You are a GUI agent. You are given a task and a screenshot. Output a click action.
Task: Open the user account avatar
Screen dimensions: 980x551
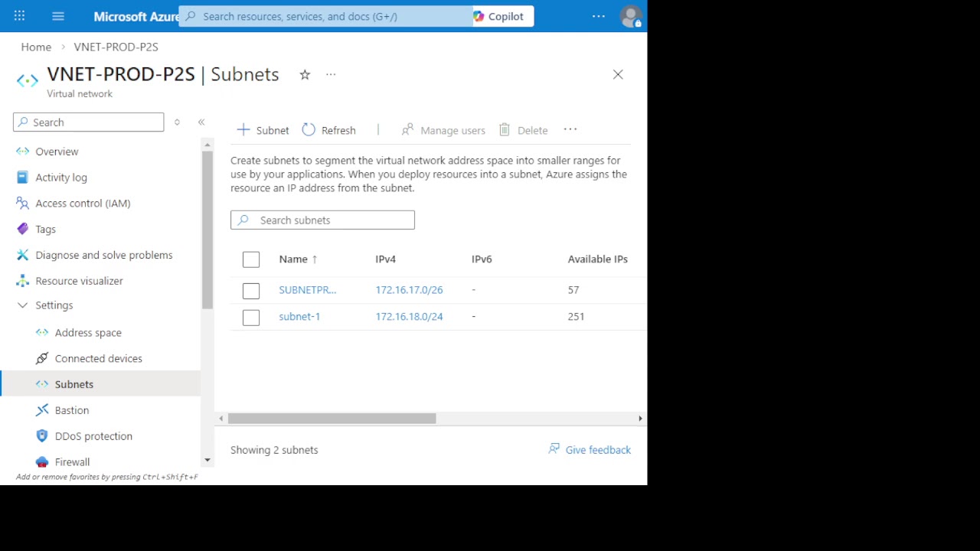tap(631, 16)
